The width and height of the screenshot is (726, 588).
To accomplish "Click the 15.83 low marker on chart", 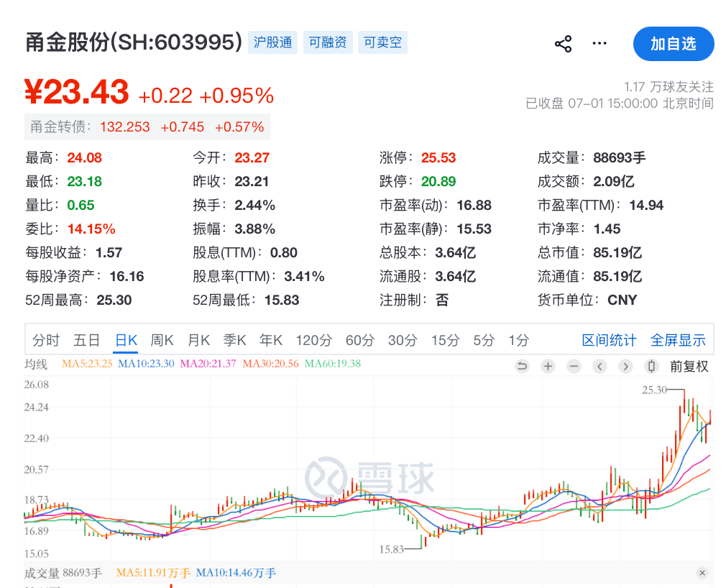I will click(392, 550).
